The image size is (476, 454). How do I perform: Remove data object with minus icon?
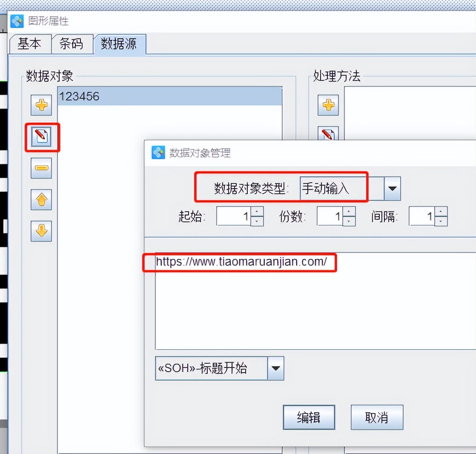[41, 168]
